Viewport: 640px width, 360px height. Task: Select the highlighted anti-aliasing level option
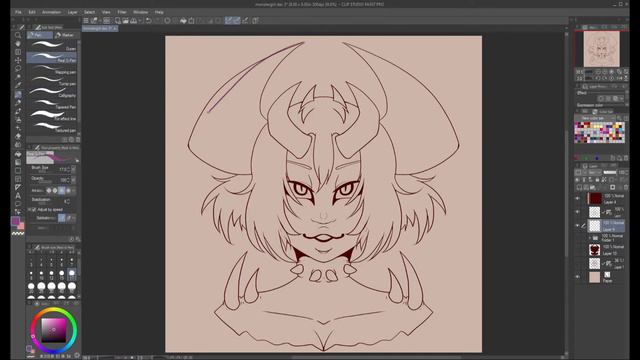(x=62, y=190)
